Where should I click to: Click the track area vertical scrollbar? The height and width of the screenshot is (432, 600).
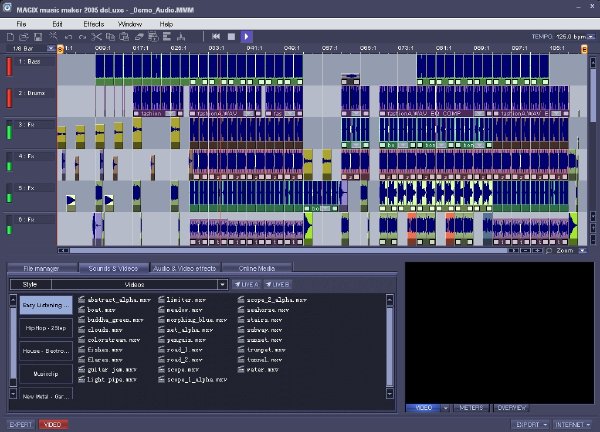593,96
